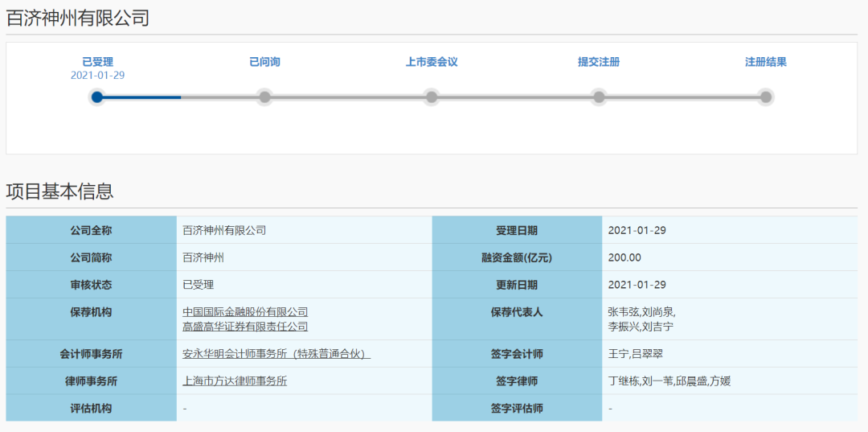This screenshot has height=432, width=868.
Task: Click the financing amount 200.00
Action: (624, 257)
